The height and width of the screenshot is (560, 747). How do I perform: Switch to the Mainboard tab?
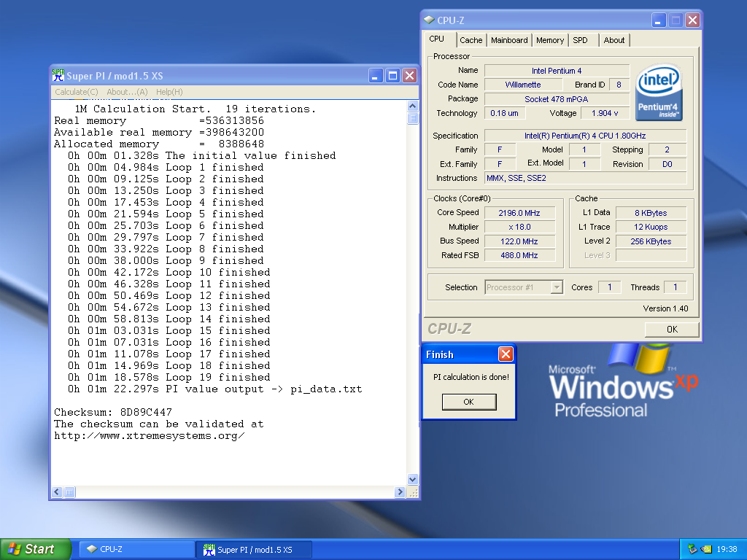[x=509, y=41]
